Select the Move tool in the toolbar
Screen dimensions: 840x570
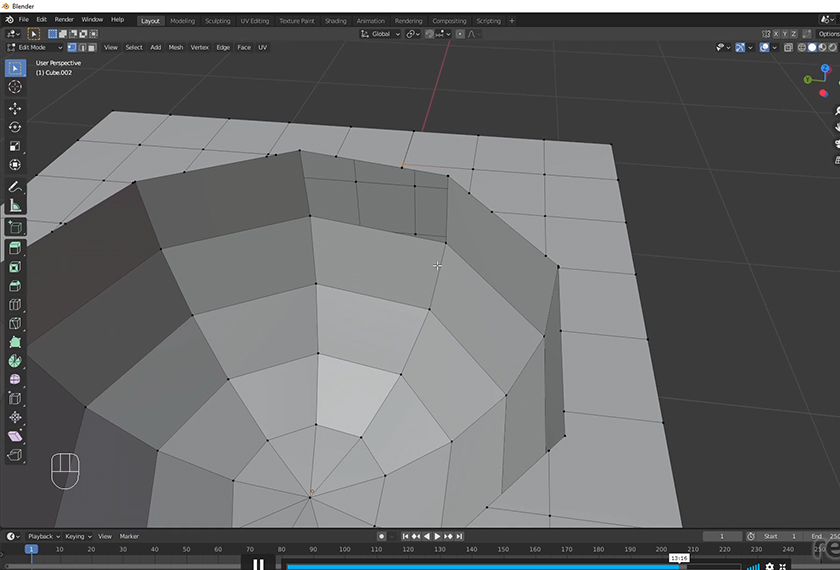coord(15,108)
